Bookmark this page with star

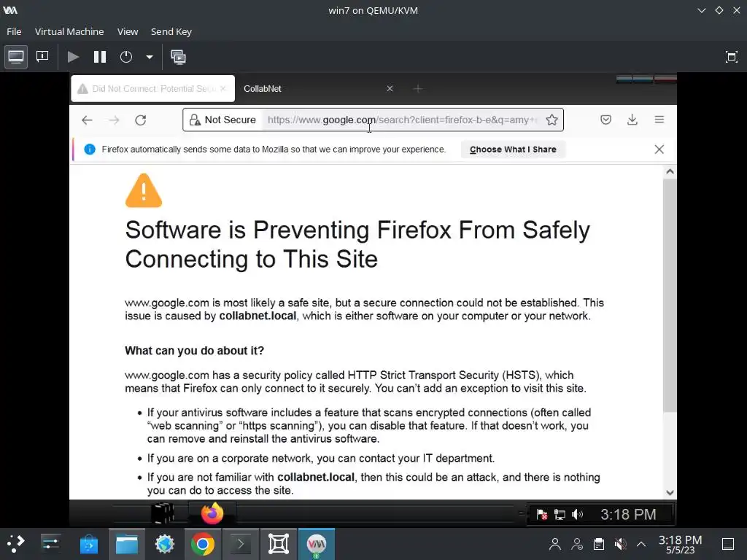[x=551, y=120]
